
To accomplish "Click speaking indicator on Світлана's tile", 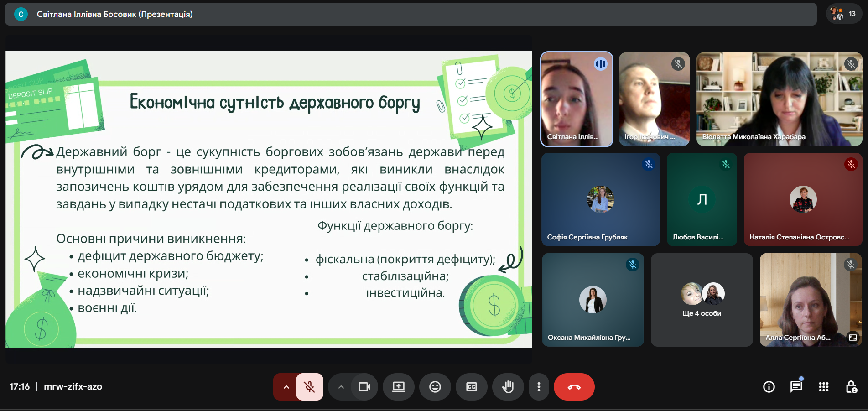I will point(601,64).
